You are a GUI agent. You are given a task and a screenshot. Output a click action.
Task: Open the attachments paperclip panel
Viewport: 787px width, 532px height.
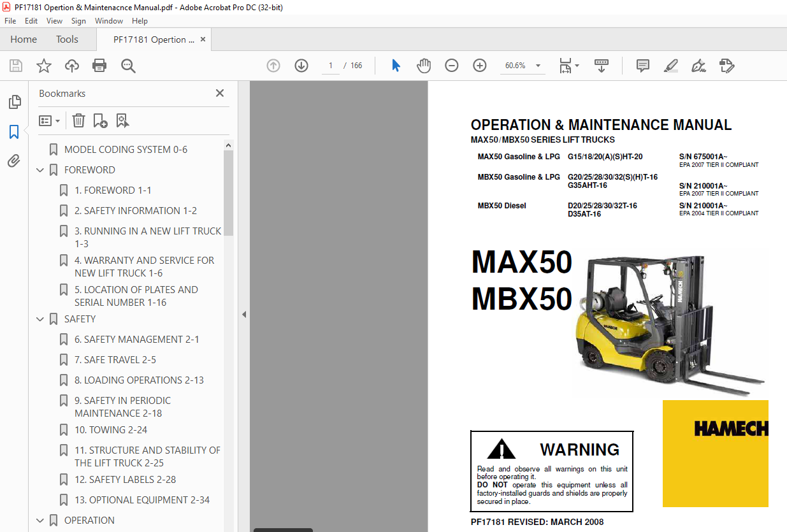(14, 161)
